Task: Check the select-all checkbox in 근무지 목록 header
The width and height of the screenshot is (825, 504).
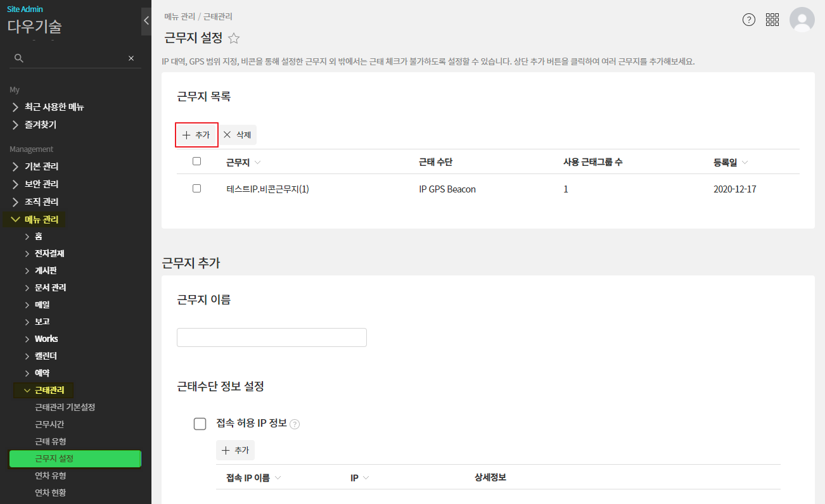Action: [196, 161]
